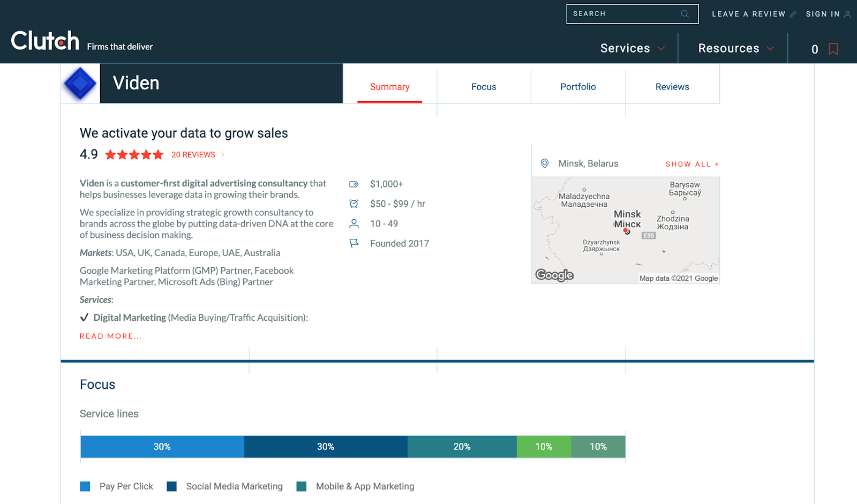The width and height of the screenshot is (857, 504).
Task: Switch to the Portfolio tab
Action: click(x=578, y=87)
